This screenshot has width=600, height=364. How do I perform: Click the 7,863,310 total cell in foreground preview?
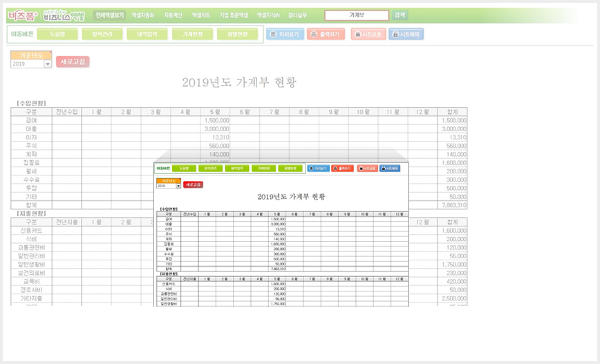pos(278,269)
